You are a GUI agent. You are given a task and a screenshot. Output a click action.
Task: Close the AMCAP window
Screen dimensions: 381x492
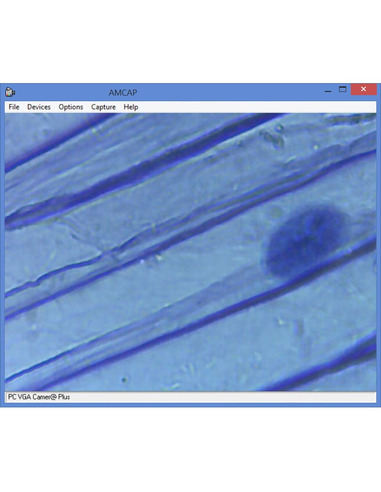(363, 89)
